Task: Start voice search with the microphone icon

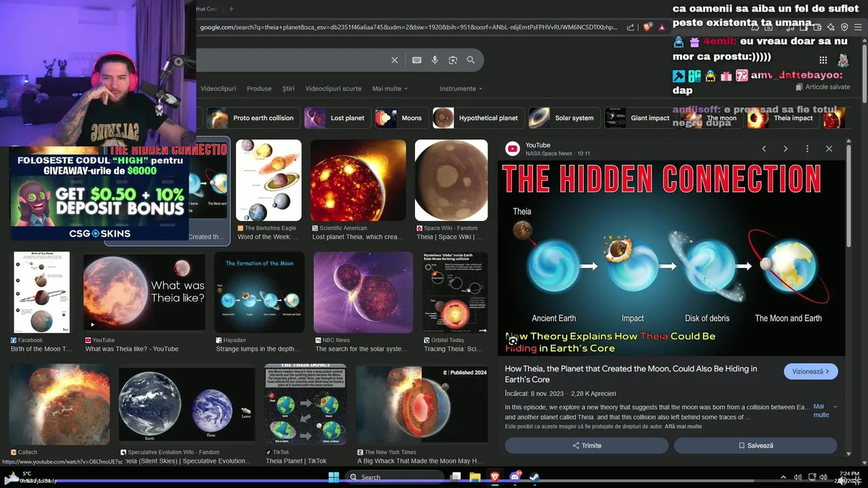Action: (435, 60)
